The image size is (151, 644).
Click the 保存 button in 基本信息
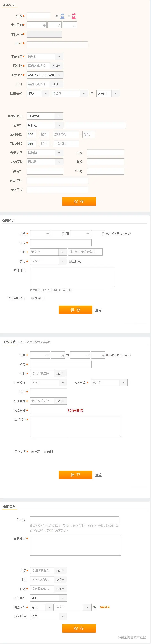(79, 201)
